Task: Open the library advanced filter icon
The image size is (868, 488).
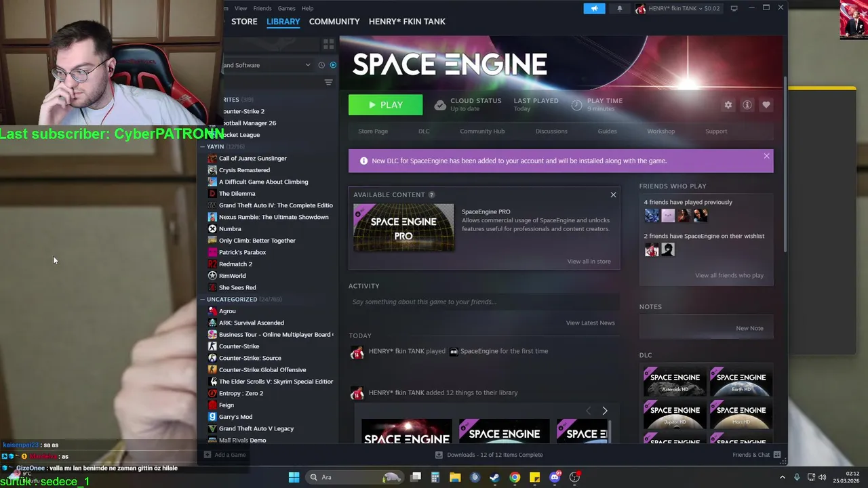Action: (328, 82)
